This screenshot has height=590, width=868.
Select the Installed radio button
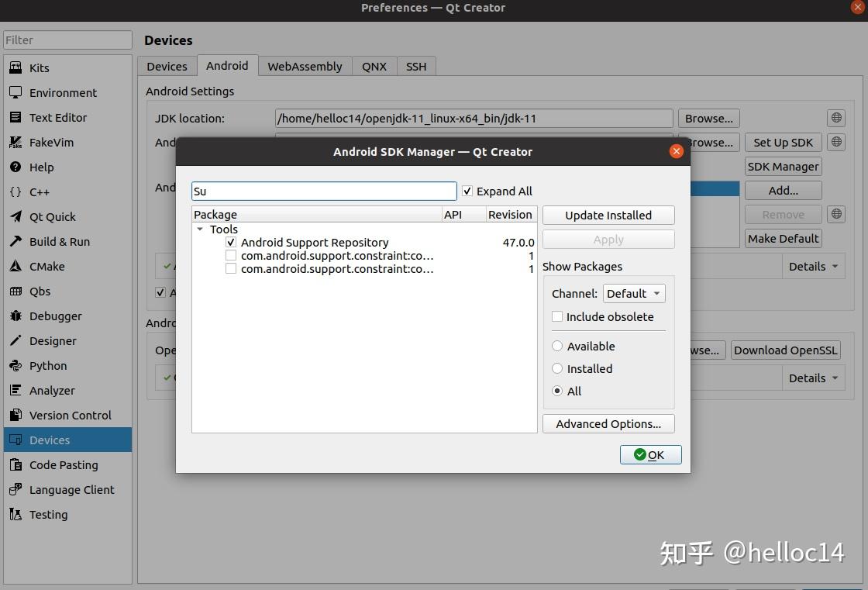pos(557,368)
